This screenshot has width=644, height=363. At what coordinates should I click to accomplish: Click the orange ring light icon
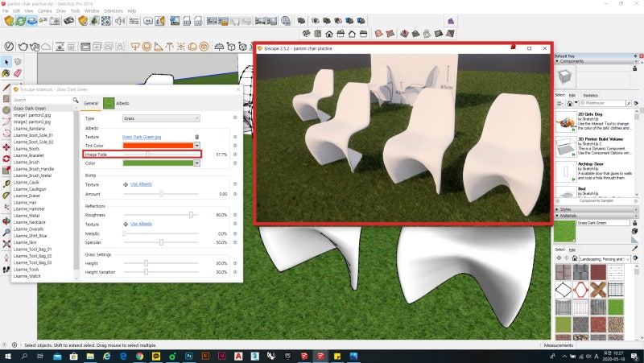click(x=147, y=47)
